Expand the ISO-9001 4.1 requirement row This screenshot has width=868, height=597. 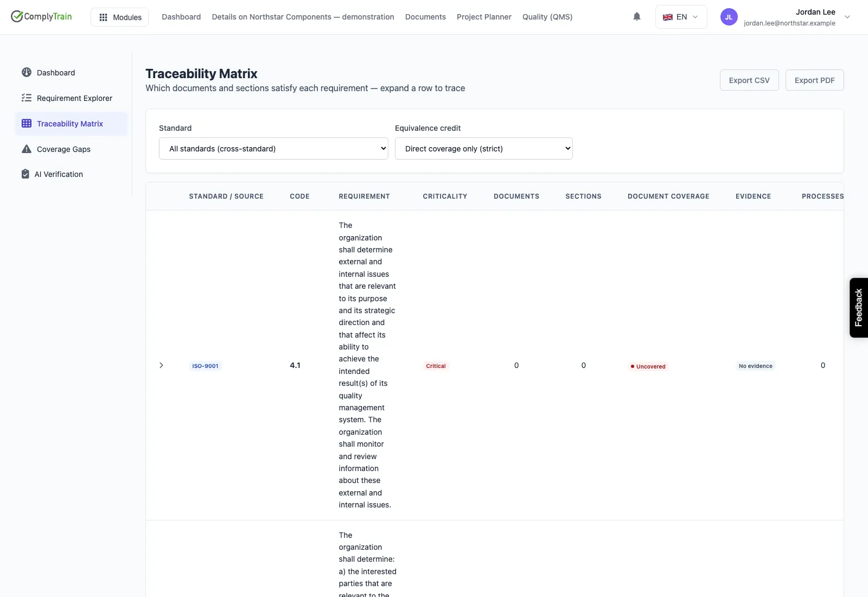(x=161, y=365)
